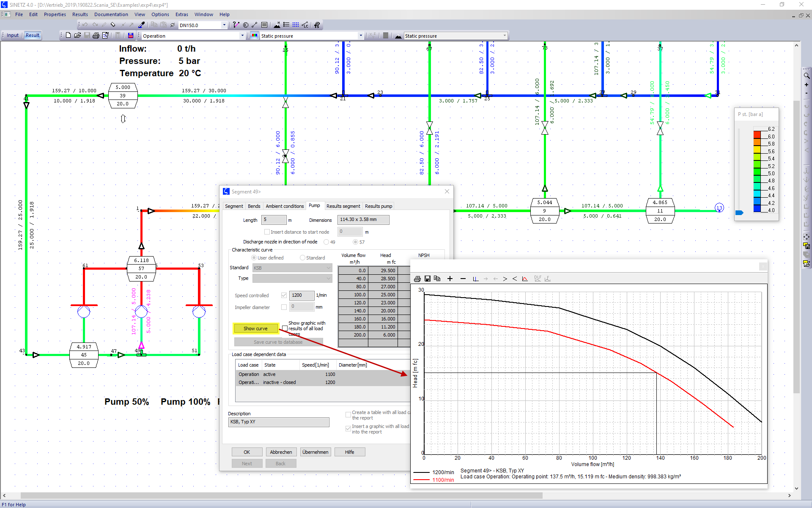Click the help question-arrow icon in toolbar

pos(317,25)
